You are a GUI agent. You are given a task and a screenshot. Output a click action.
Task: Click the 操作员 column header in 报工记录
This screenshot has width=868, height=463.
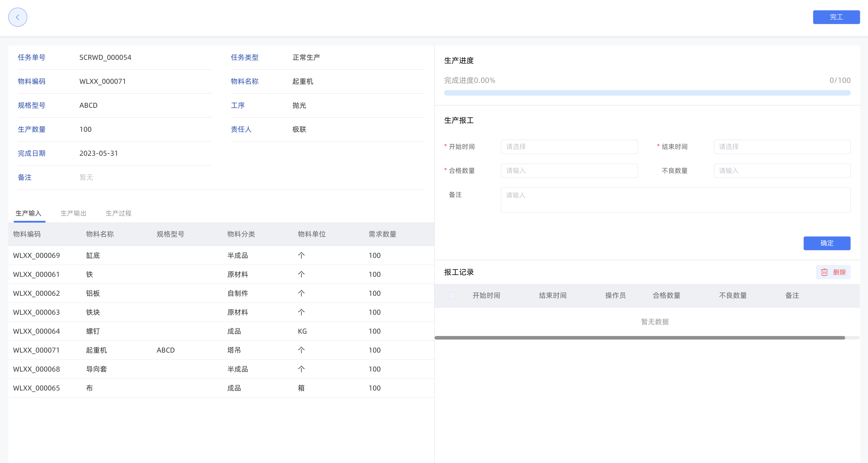[x=615, y=295]
